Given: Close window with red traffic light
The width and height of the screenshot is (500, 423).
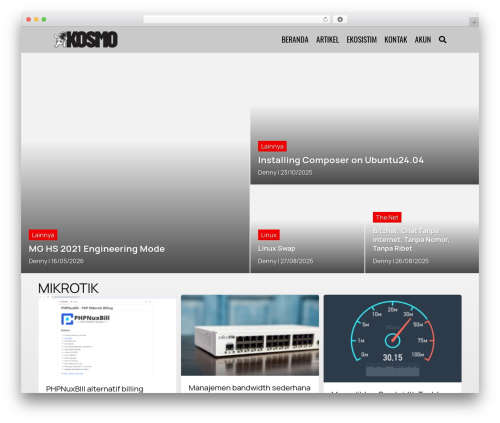Looking at the screenshot, I should pos(29,20).
